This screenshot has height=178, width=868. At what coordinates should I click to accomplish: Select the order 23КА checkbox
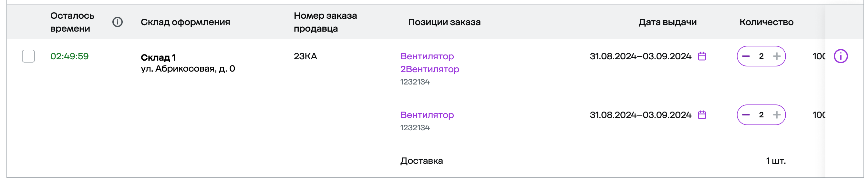point(28,56)
